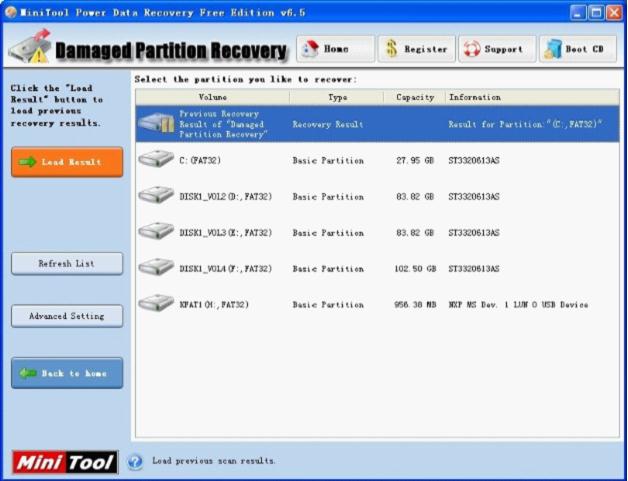This screenshot has width=628, height=481.
Task: Select DISK1_VOL2 (D:, FAT32) volume
Action: point(225,197)
